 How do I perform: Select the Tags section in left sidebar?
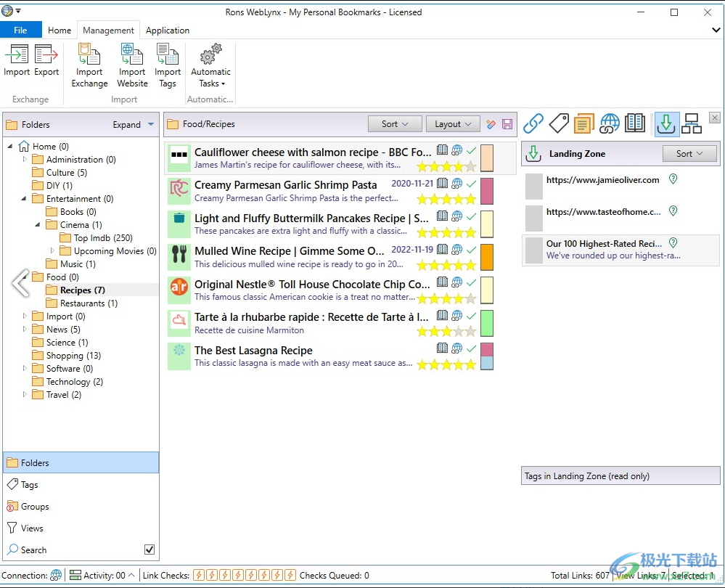[x=30, y=485]
